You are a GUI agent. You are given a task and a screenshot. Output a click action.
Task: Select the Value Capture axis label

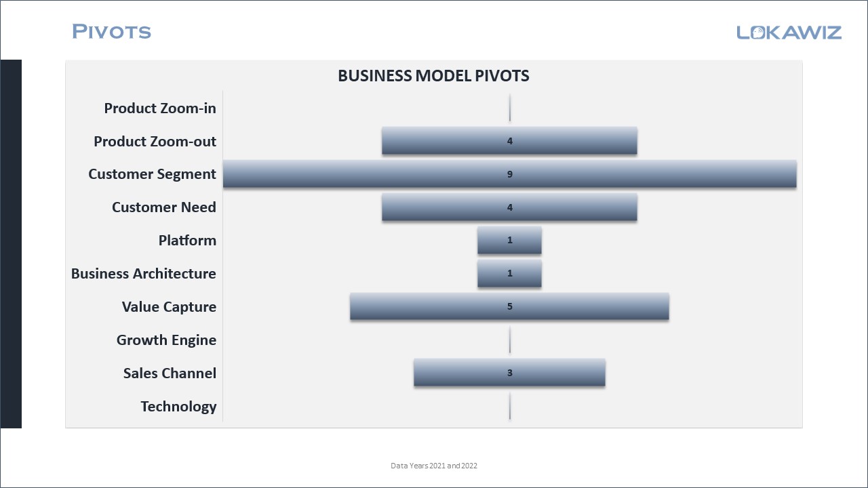(169, 307)
